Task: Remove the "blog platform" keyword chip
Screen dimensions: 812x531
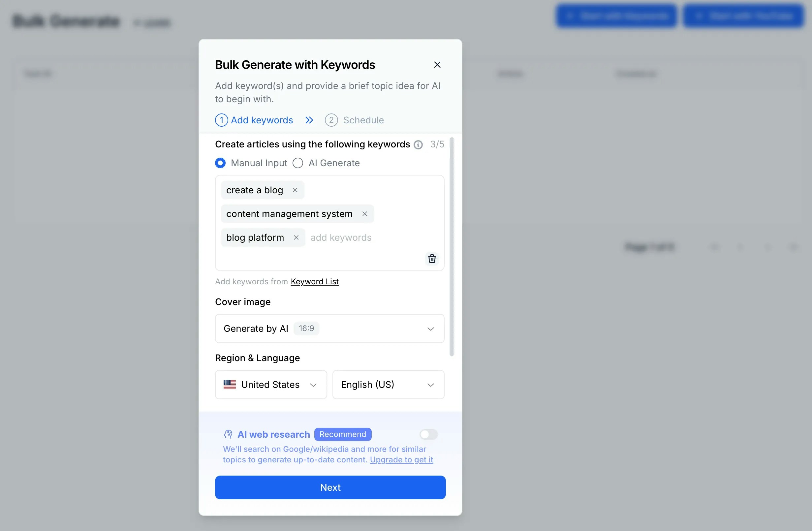Action: tap(296, 237)
